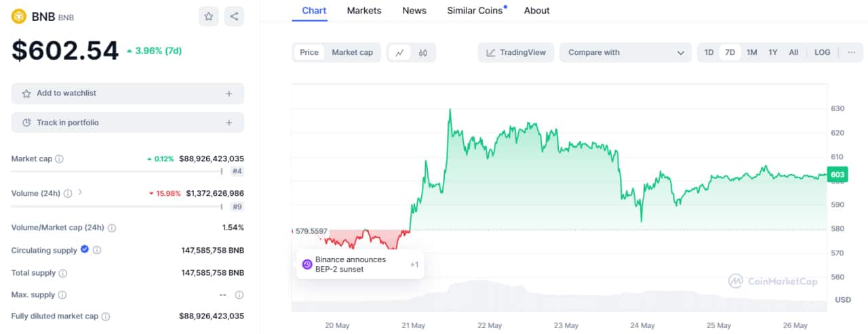Add BNB to watchlist
The height and width of the screenshot is (334, 868).
[127, 93]
